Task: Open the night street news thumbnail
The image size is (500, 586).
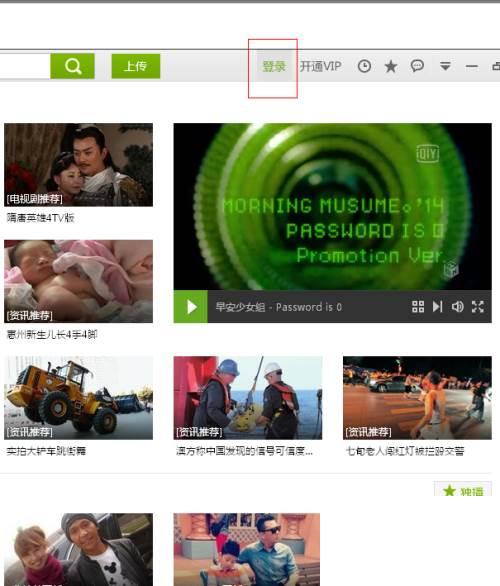Action: pyautogui.click(x=417, y=398)
